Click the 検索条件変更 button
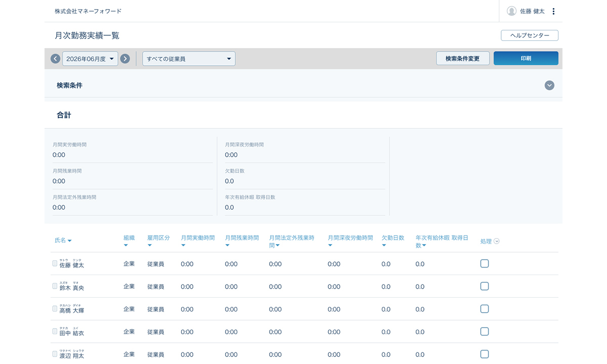The width and height of the screenshot is (607, 364). click(462, 59)
